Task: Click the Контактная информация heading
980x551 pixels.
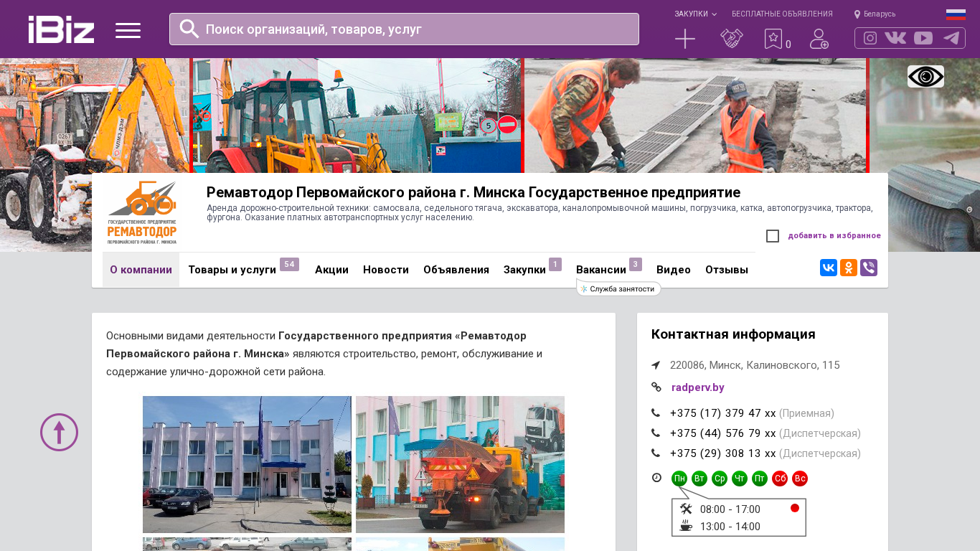Action: tap(733, 334)
